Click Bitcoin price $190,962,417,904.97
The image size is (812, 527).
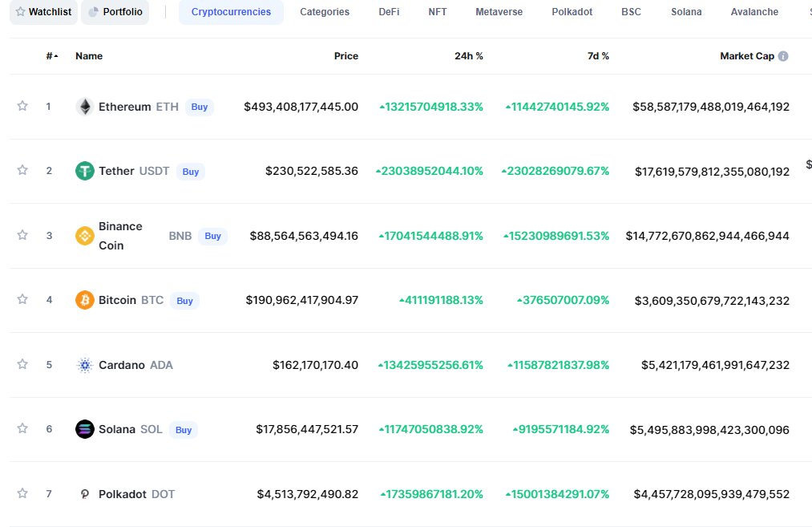pyautogui.click(x=302, y=300)
